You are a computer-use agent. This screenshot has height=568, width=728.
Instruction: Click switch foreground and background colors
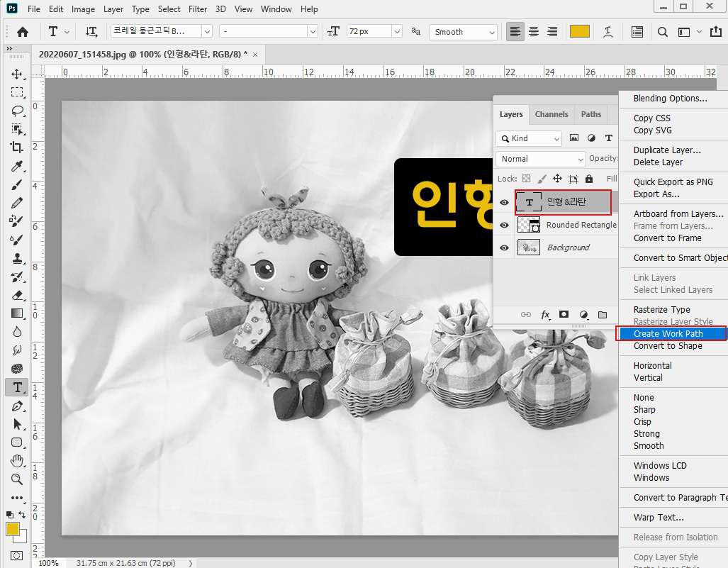click(22, 515)
